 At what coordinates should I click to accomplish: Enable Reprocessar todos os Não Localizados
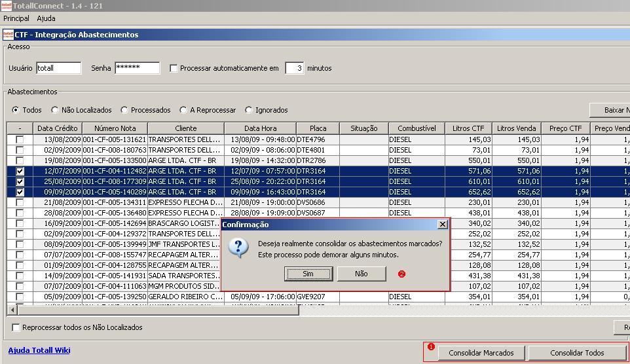[16, 327]
